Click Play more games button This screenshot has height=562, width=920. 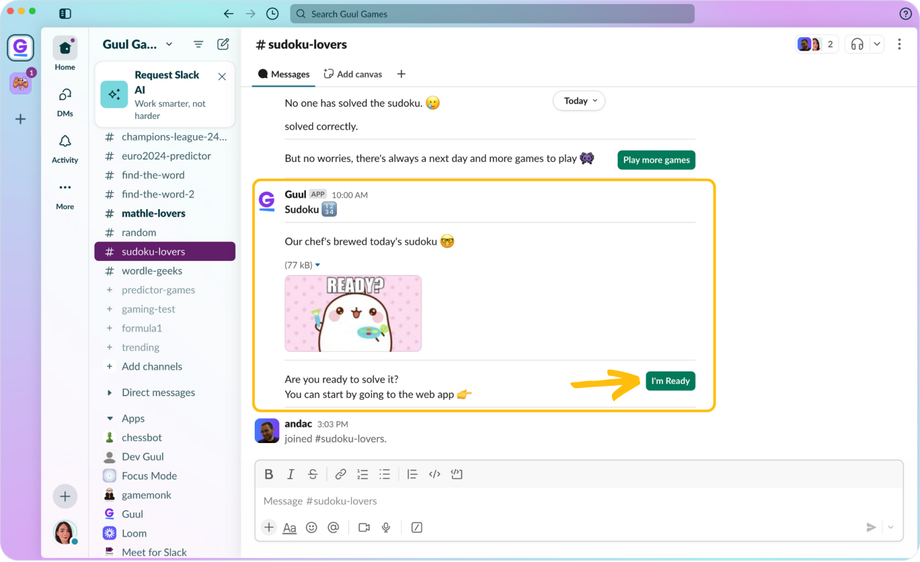click(x=656, y=160)
